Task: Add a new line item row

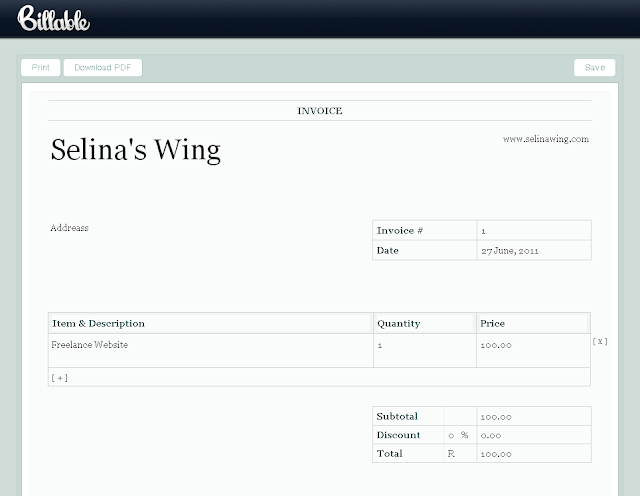Action: click(x=60, y=378)
